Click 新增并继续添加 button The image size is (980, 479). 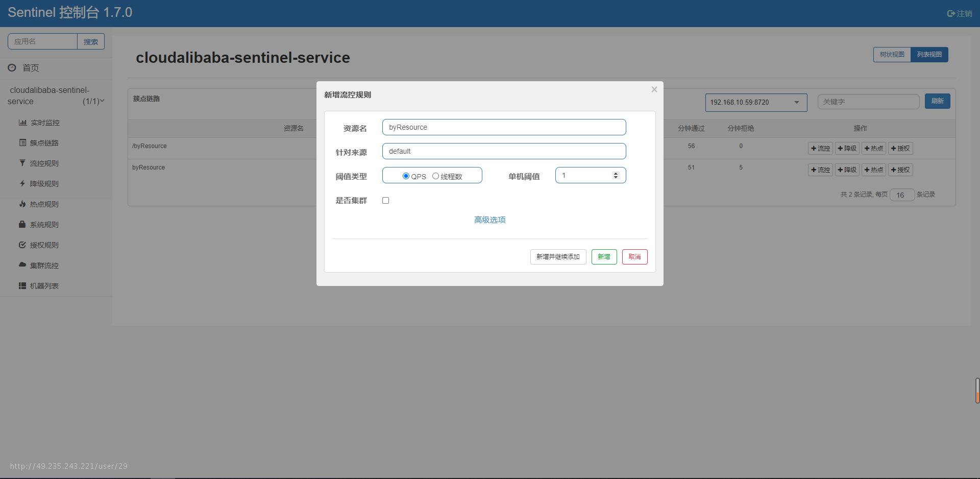click(x=558, y=257)
